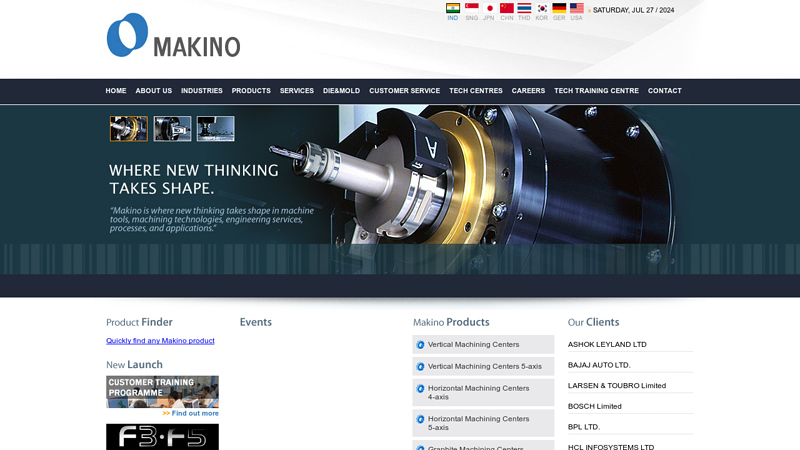
Task: Show first banner slide thumbnail
Action: (129, 129)
